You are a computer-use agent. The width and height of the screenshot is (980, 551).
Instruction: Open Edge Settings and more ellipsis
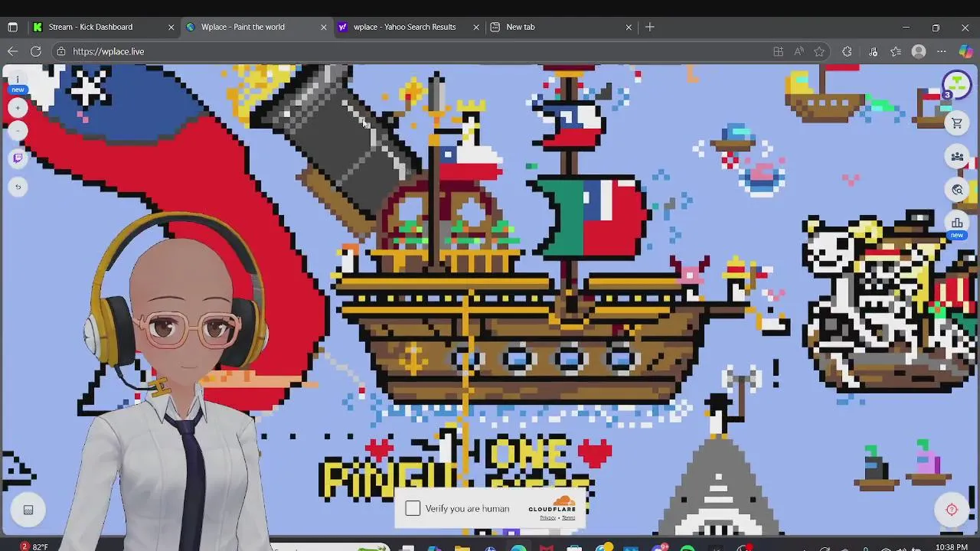(942, 51)
